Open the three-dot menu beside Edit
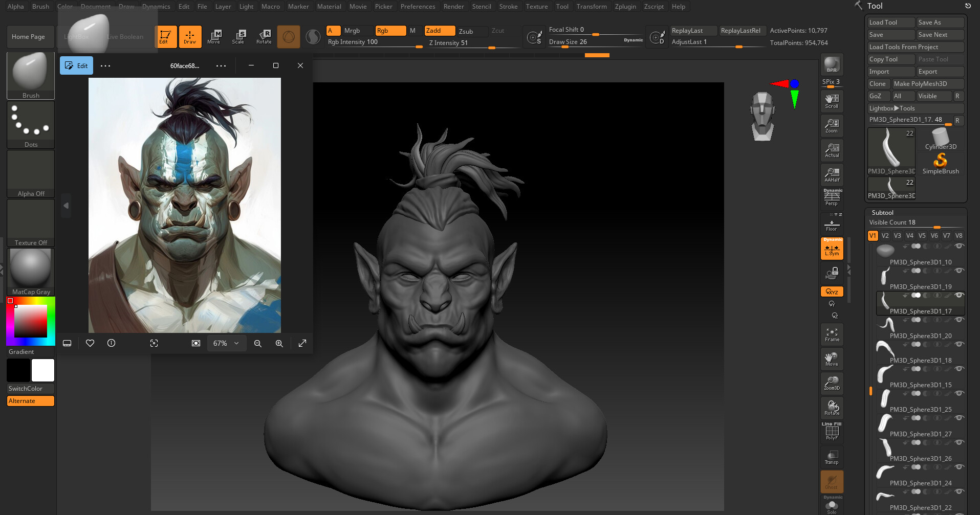The width and height of the screenshot is (980, 515). 105,65
